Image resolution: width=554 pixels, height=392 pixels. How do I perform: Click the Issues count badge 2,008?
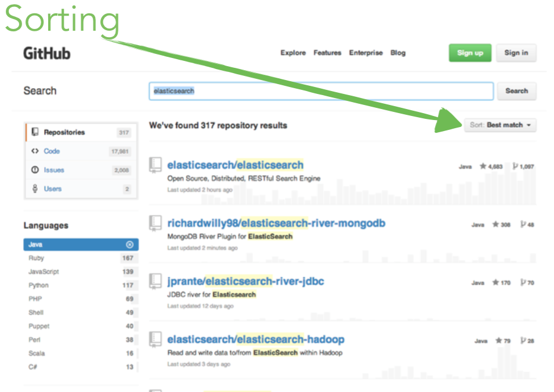click(x=122, y=170)
